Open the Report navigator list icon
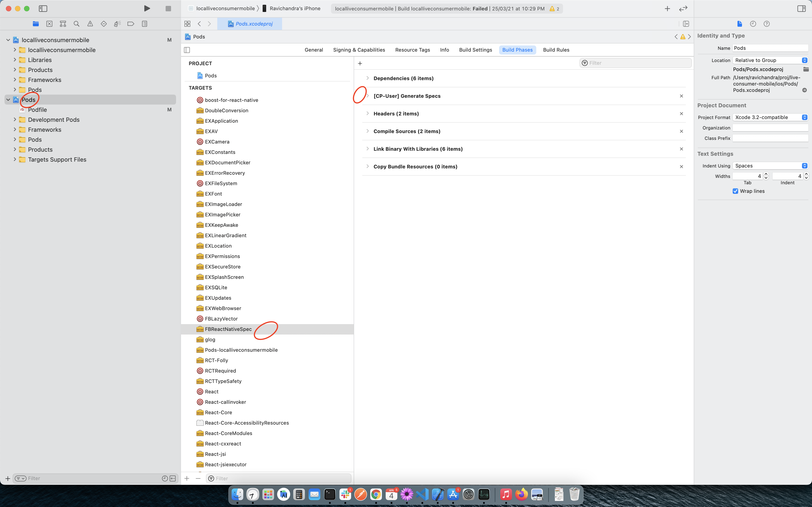 (144, 24)
